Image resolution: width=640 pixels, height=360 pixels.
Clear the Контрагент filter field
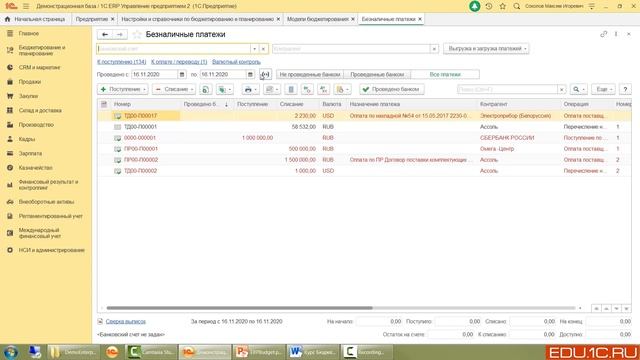coord(434,49)
